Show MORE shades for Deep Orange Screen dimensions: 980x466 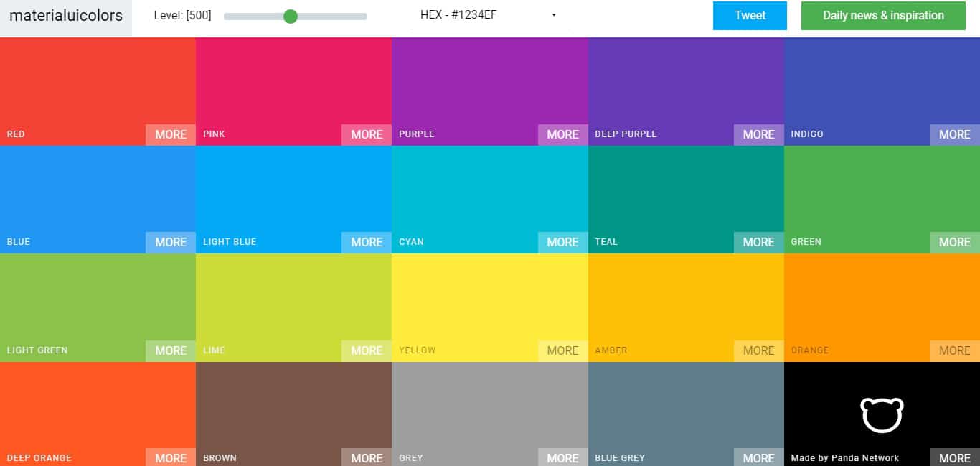171,457
